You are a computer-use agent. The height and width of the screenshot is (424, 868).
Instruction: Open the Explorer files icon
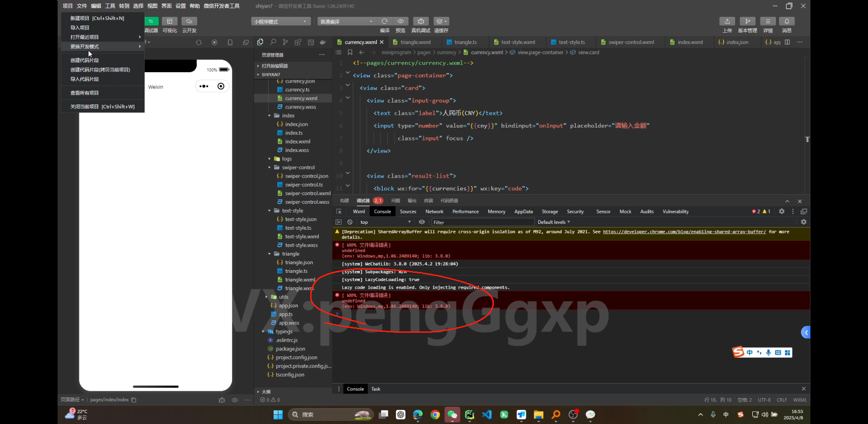260,42
